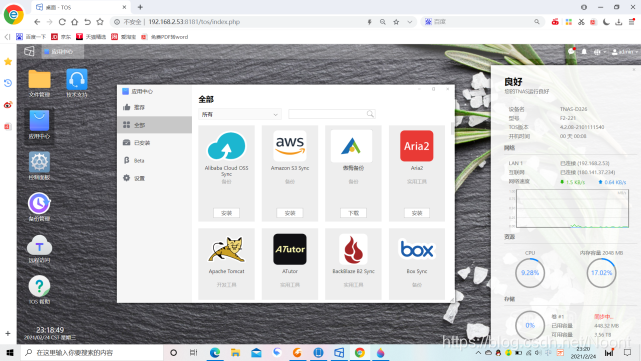The image size is (641, 361).
Task: Open the sidebar history clock icon
Action: tap(8, 83)
